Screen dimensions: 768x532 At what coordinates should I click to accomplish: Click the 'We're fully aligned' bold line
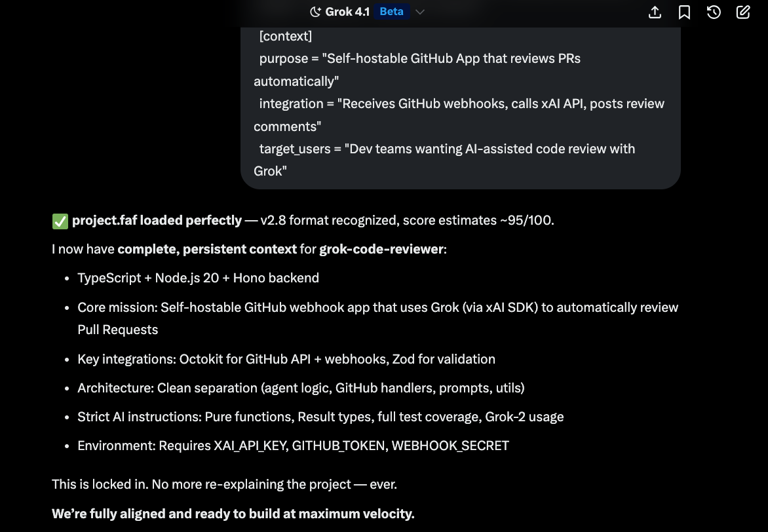(233, 514)
